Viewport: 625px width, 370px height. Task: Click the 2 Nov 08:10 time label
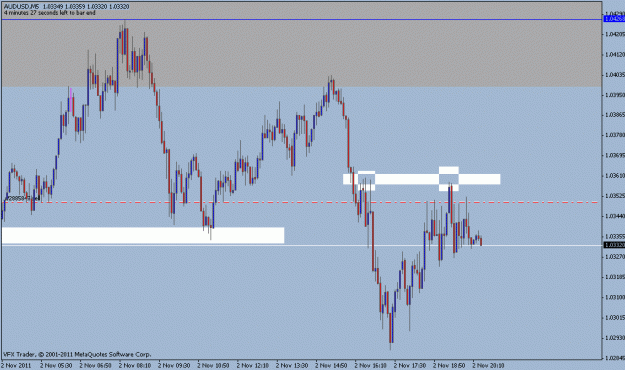pos(135,365)
